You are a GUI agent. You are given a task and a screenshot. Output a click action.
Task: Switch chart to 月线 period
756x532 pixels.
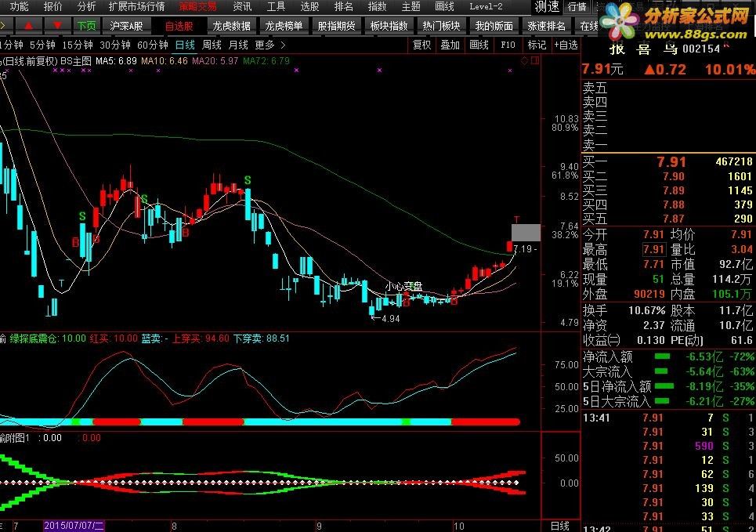tap(238, 45)
